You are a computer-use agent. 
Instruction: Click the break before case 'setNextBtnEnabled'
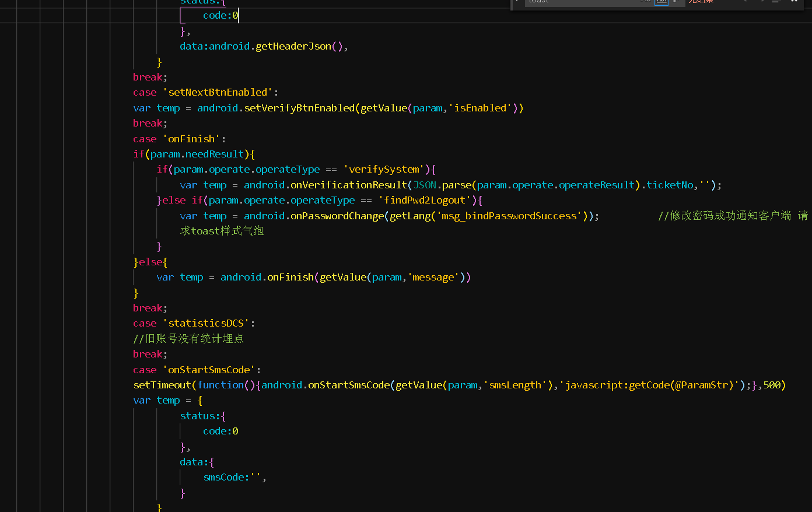[x=150, y=77]
